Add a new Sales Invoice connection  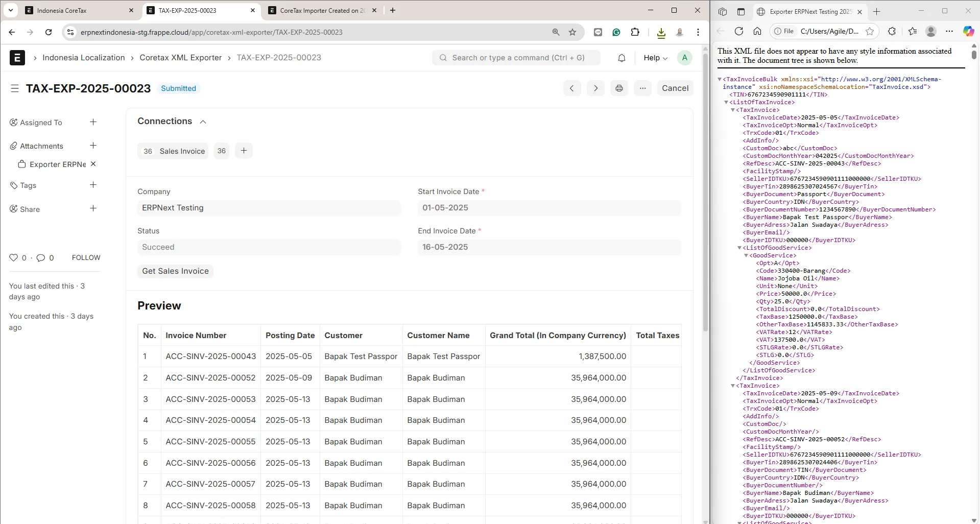point(244,151)
